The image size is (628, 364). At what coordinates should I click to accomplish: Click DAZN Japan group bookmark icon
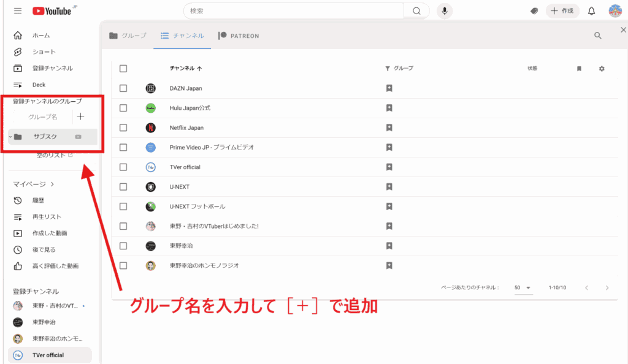(389, 88)
